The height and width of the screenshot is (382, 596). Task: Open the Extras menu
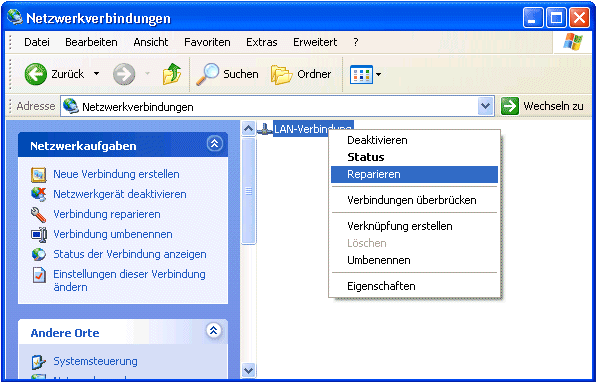pos(262,42)
